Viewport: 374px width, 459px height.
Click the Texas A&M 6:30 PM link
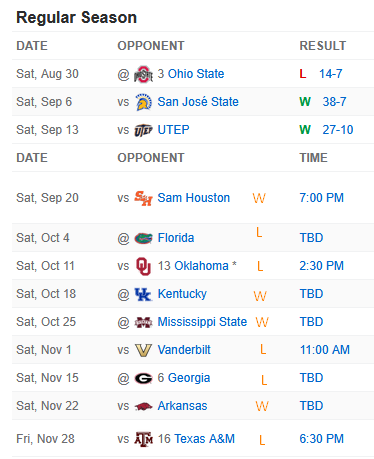click(321, 439)
